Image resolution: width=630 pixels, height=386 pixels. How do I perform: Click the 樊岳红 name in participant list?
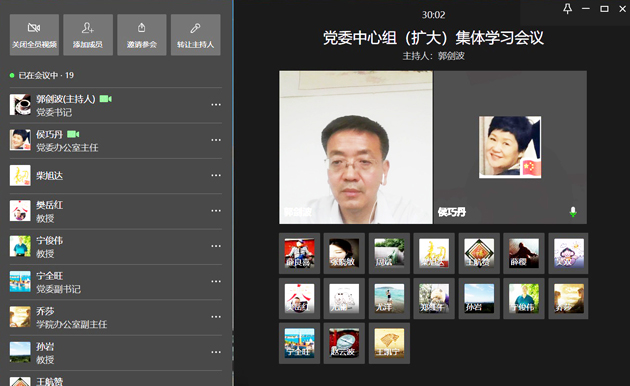point(49,205)
